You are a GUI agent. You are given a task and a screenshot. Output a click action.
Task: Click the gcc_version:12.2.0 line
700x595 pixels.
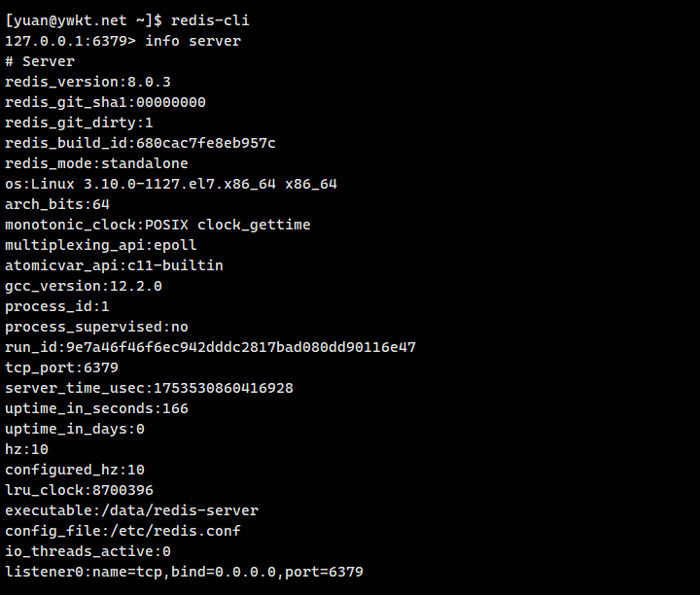84,286
